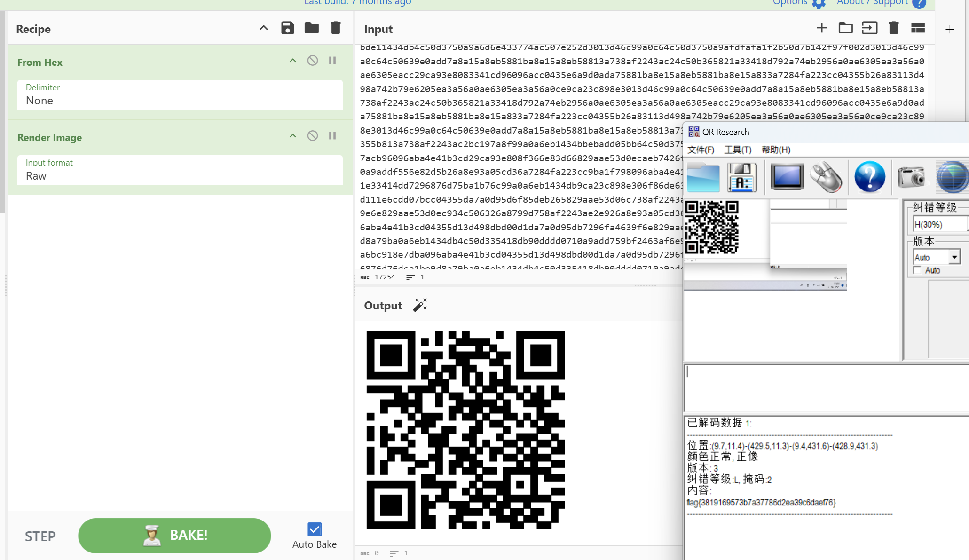This screenshot has height=560, width=969.
Task: Click QR Research screen capture monitor icon
Action: point(787,177)
